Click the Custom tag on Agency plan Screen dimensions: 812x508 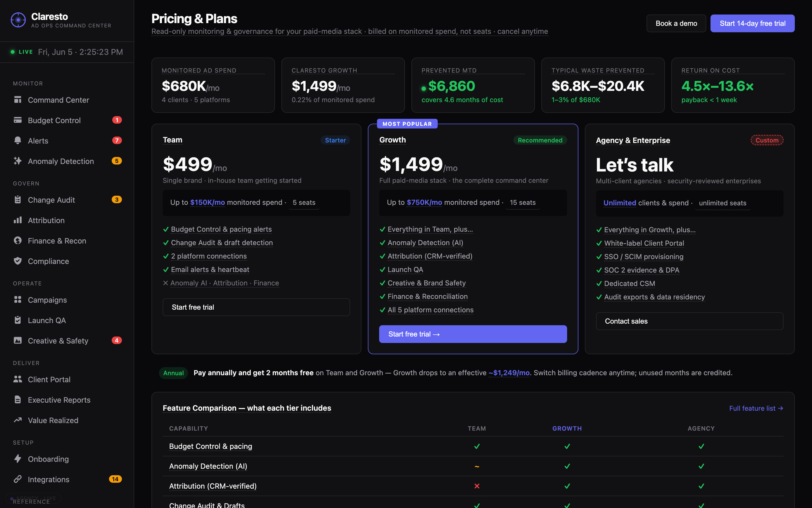(767, 140)
